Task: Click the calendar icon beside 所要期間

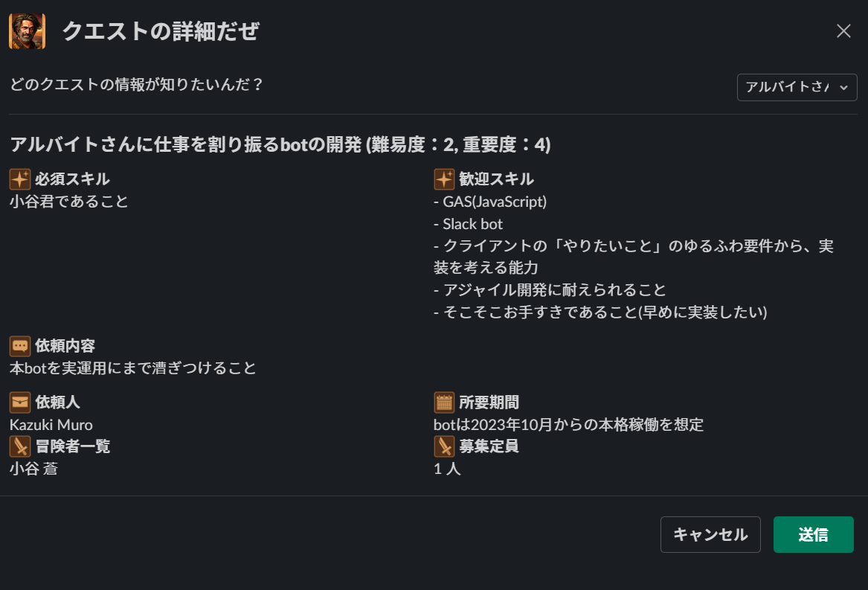Action: tap(444, 403)
